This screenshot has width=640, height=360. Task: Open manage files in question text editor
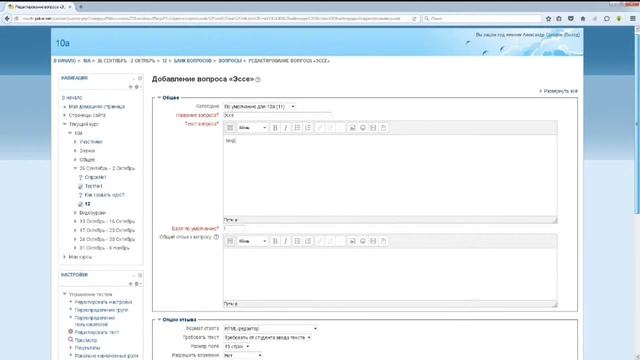pyautogui.click(x=383, y=128)
